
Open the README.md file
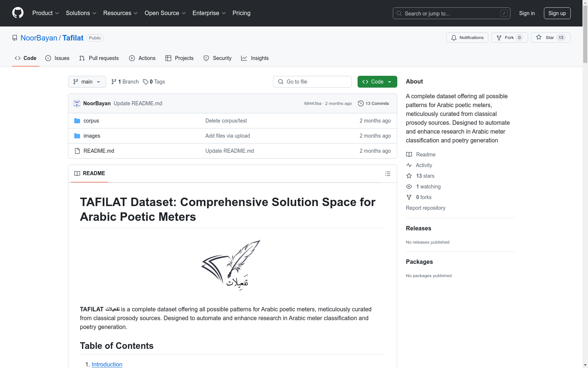(x=99, y=151)
